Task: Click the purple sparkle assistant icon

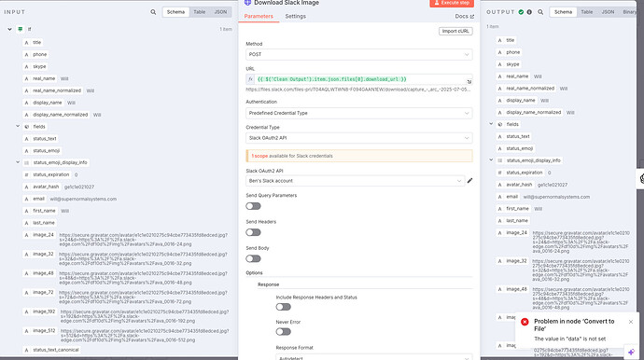Action: pos(631,353)
